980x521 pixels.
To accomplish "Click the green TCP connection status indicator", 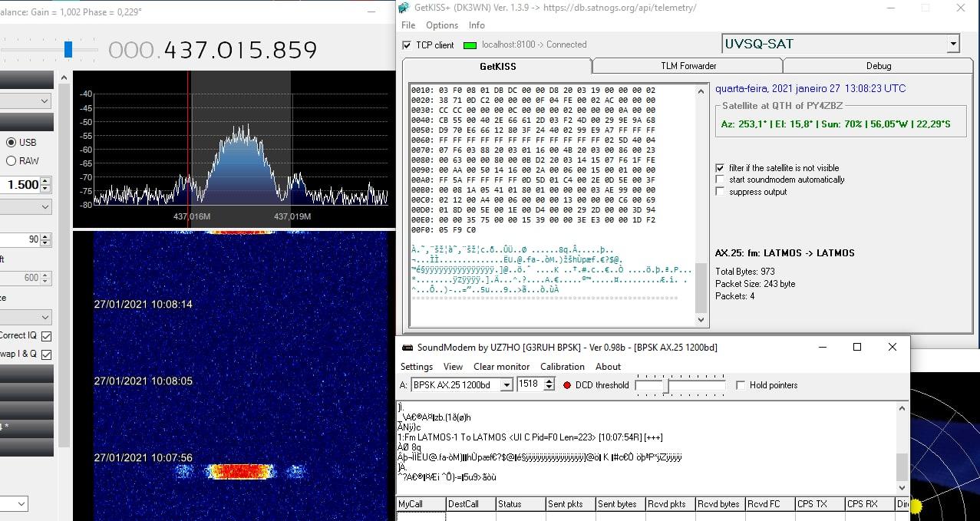I will 470,45.
